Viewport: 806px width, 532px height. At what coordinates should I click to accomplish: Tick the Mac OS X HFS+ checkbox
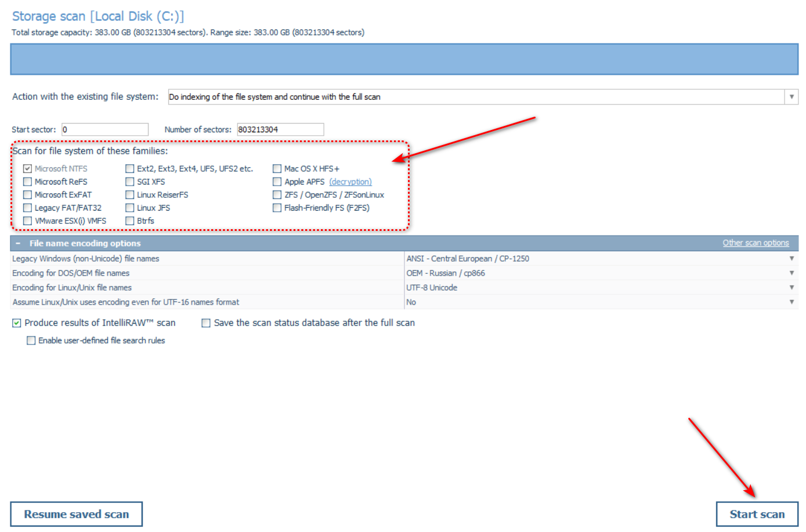(277, 169)
